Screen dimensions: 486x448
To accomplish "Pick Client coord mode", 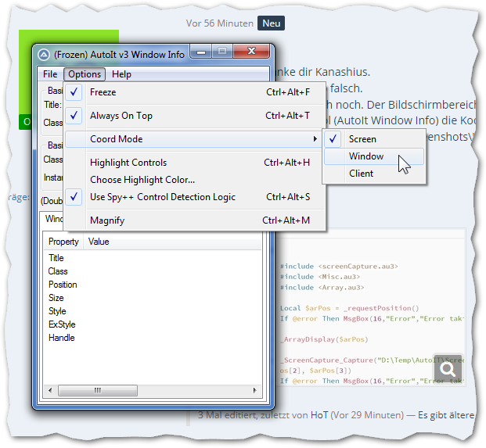I will click(x=361, y=174).
